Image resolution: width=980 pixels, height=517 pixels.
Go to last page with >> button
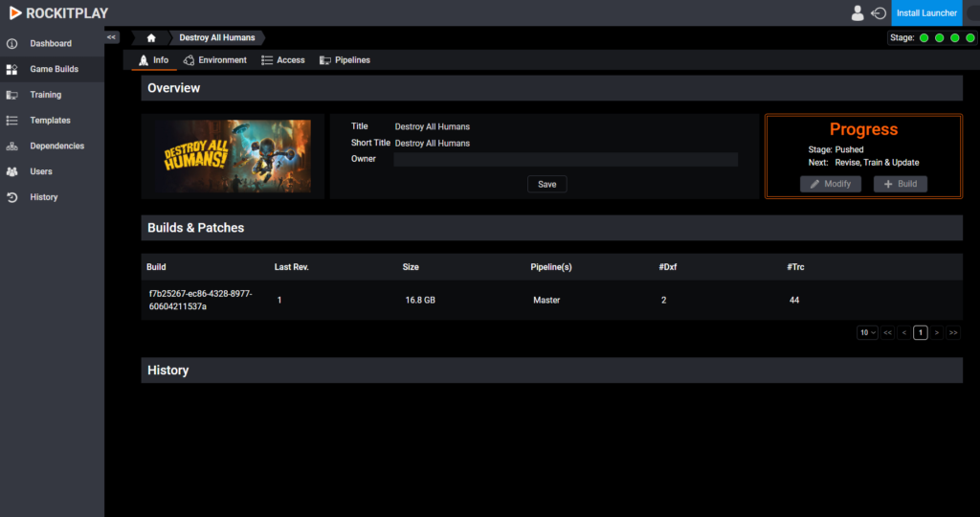tap(953, 332)
